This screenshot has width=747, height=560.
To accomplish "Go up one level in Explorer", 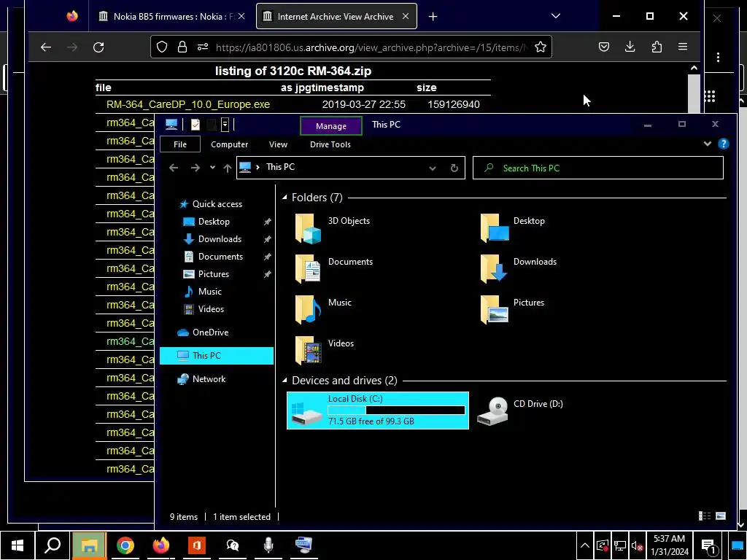I will coord(228,168).
